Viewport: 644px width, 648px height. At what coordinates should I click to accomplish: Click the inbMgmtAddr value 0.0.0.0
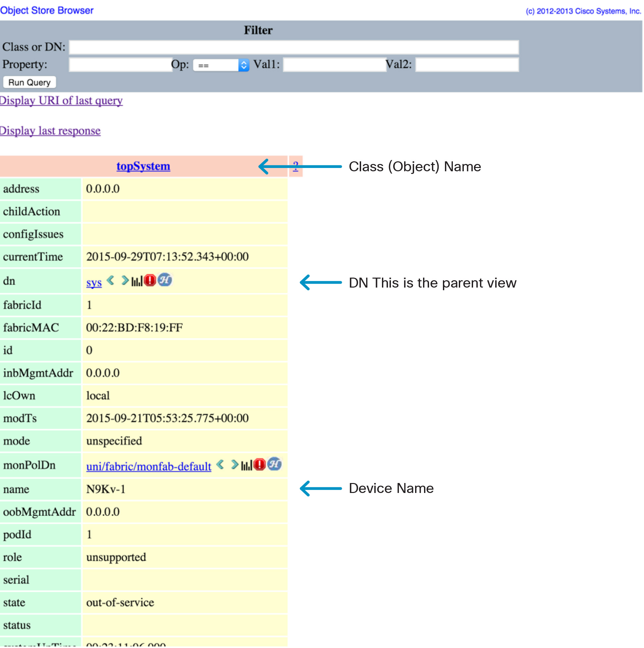(103, 373)
